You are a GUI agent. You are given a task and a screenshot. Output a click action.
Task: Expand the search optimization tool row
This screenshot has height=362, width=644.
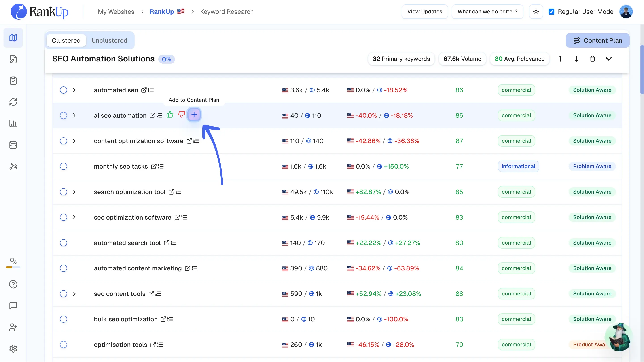click(x=74, y=192)
